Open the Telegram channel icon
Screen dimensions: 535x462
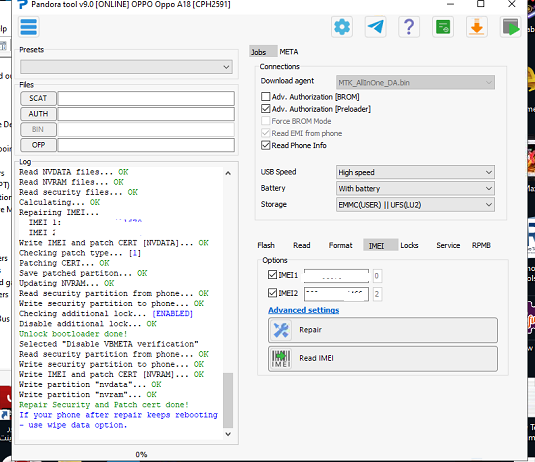click(x=375, y=27)
